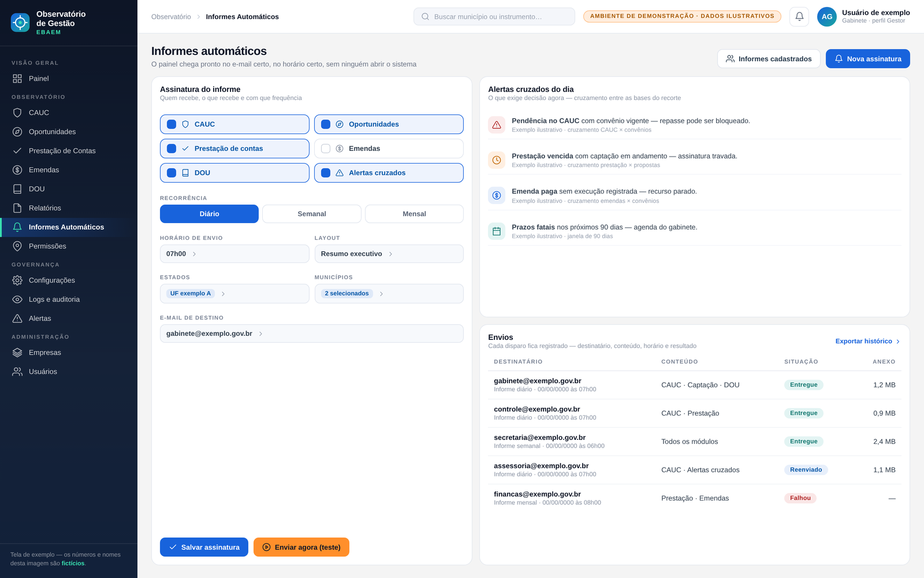Click the CAUC shield icon in sidebar
This screenshot has height=578, width=924.
coord(17,113)
